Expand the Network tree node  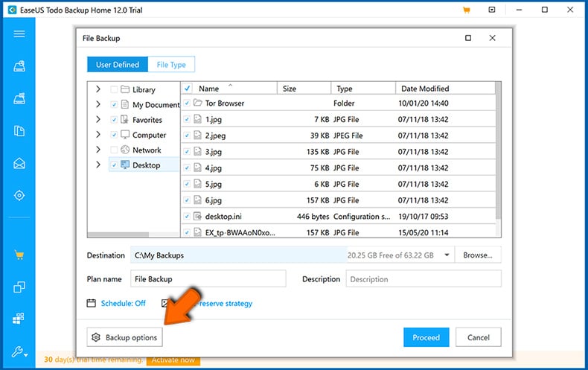[x=98, y=150]
